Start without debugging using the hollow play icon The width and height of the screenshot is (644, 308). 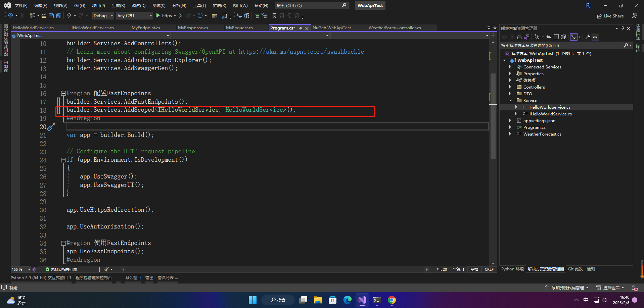click(x=181, y=16)
